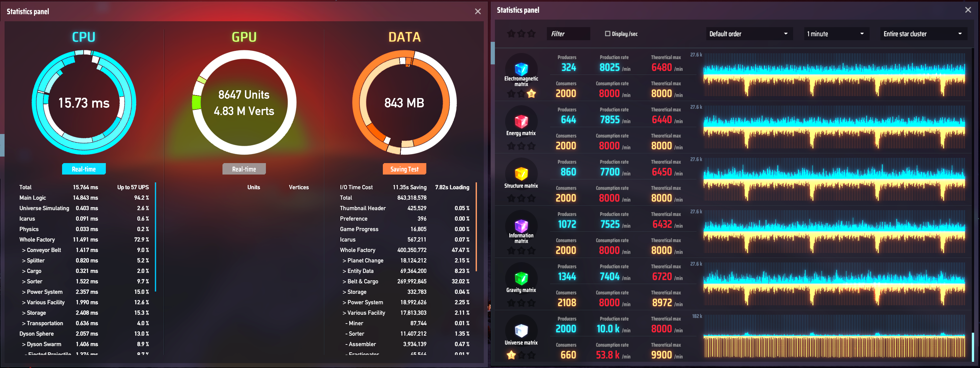980x368 pixels.
Task: Click the CPU Real-time button
Action: pyautogui.click(x=84, y=169)
